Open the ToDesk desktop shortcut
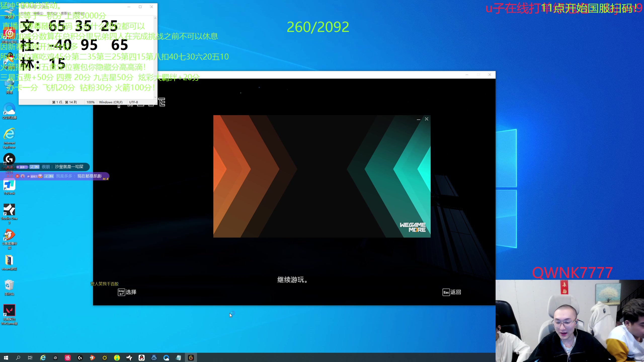This screenshot has width=644, height=362. click(9, 186)
